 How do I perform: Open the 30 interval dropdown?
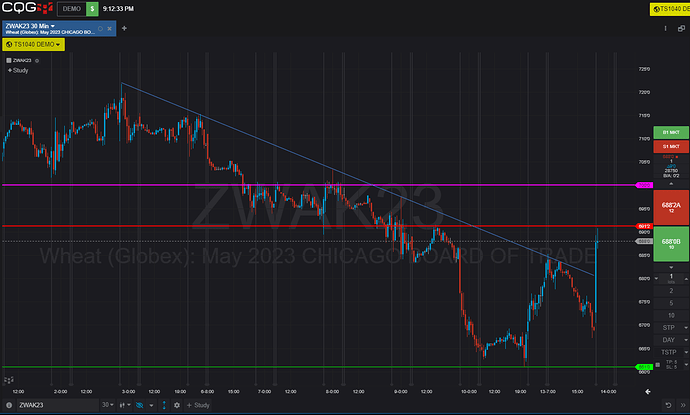point(108,405)
